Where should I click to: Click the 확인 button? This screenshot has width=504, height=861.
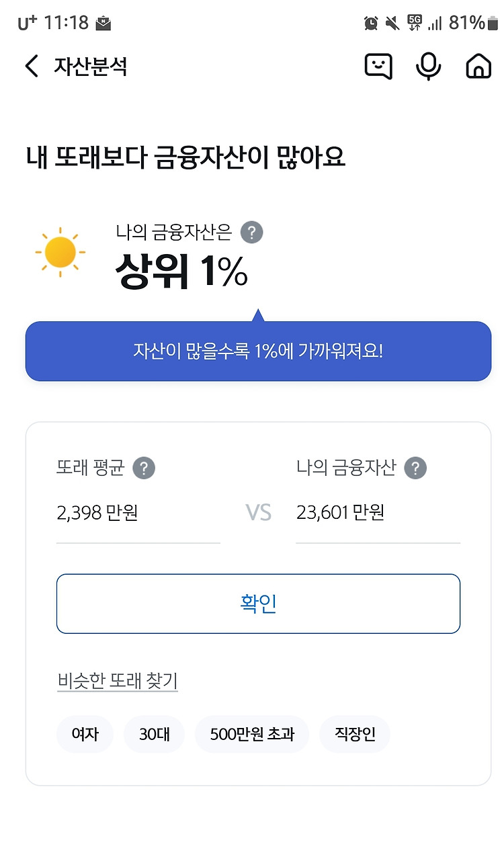258,604
